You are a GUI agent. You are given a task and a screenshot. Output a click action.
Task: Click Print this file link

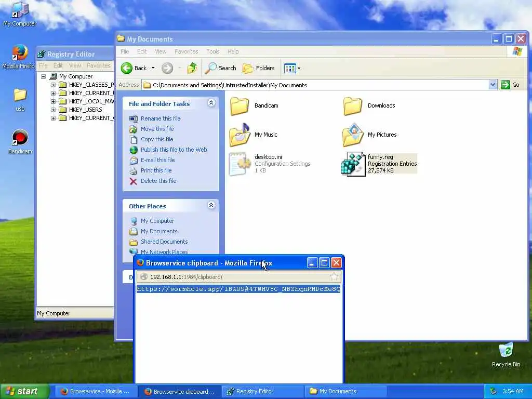click(x=156, y=170)
